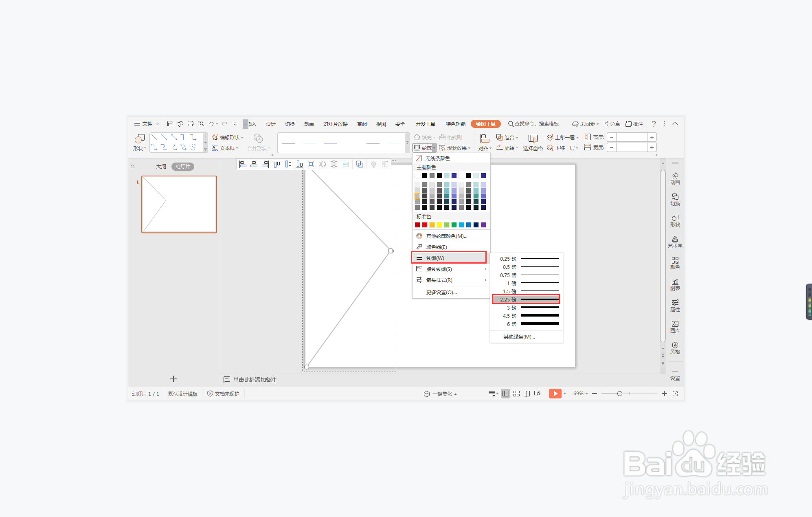Open the 设计 ribbon tab
812x517 pixels.
point(270,124)
